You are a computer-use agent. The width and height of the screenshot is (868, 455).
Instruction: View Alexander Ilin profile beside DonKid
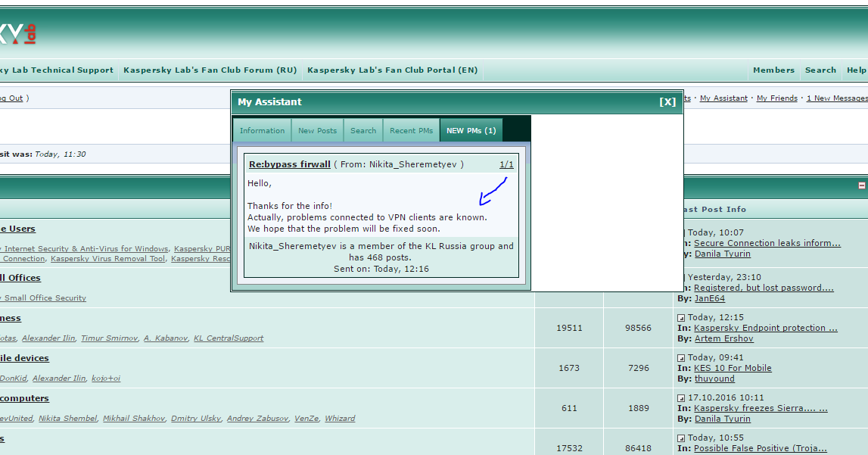coord(59,379)
